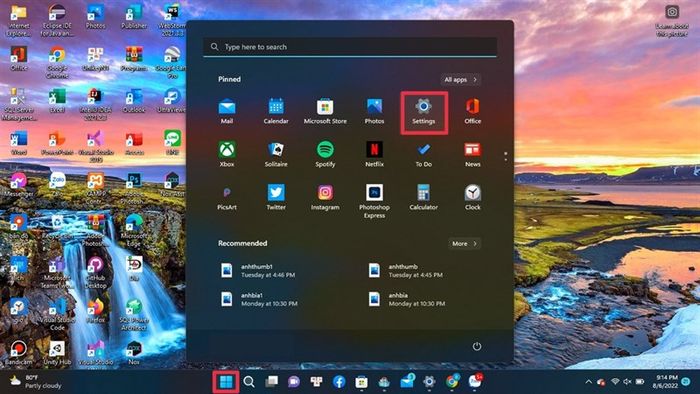Launch the pinned Office app in Start
The width and height of the screenshot is (700, 394).
pos(472,111)
